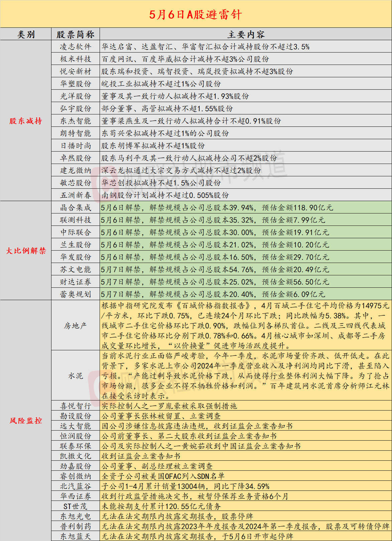Select stock name 凌志软件
Screen dimensions: 392x541
(76, 47)
